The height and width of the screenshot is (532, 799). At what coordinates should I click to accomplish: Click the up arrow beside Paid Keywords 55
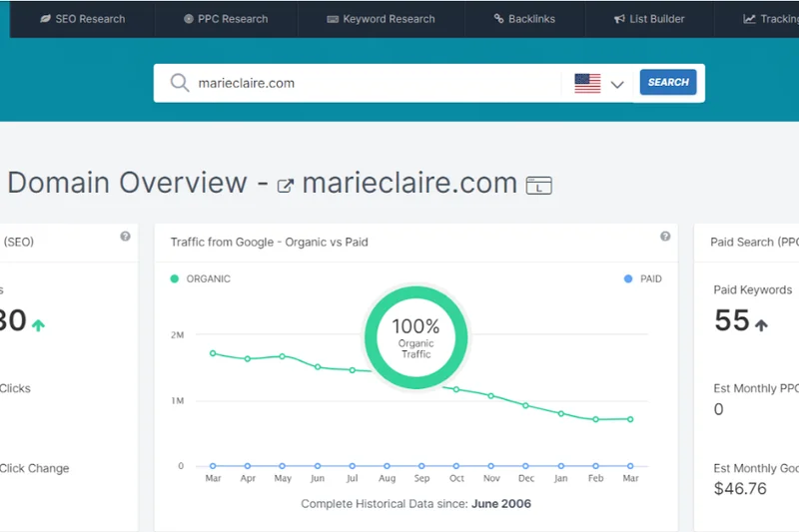761,324
